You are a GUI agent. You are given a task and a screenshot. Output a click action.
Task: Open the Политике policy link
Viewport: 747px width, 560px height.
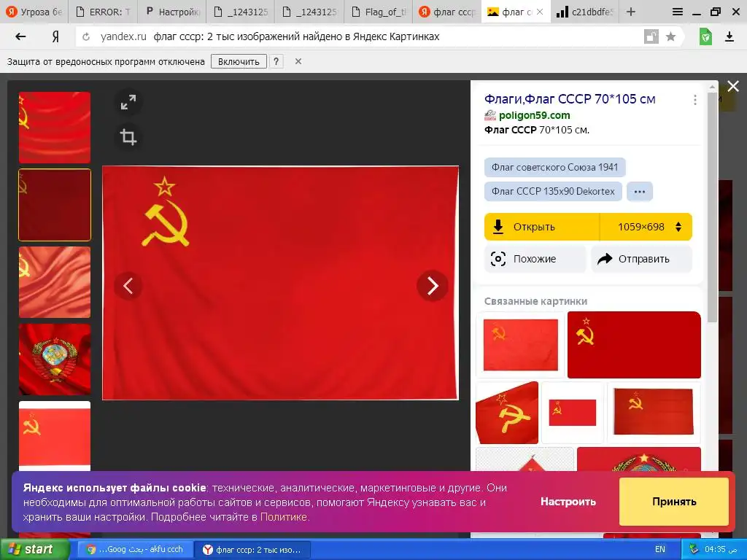coord(284,517)
